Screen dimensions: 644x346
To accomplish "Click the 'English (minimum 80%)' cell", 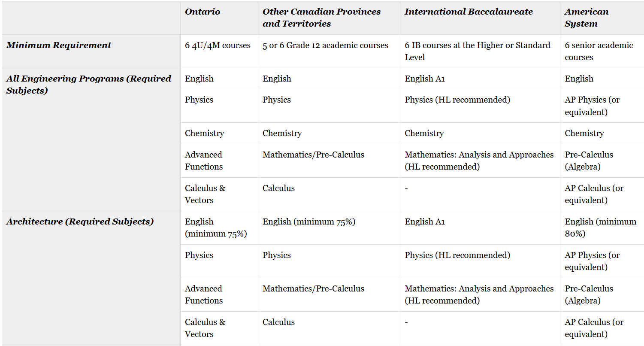I will click(x=600, y=228).
